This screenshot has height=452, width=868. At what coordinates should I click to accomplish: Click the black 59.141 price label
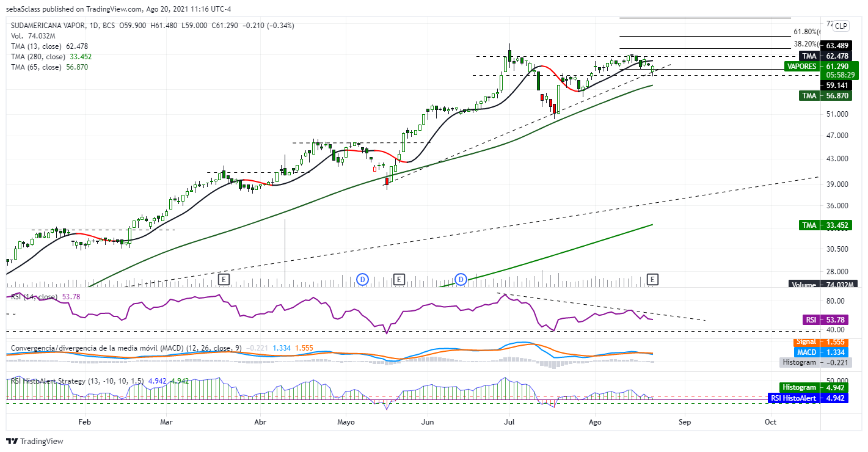(x=836, y=85)
